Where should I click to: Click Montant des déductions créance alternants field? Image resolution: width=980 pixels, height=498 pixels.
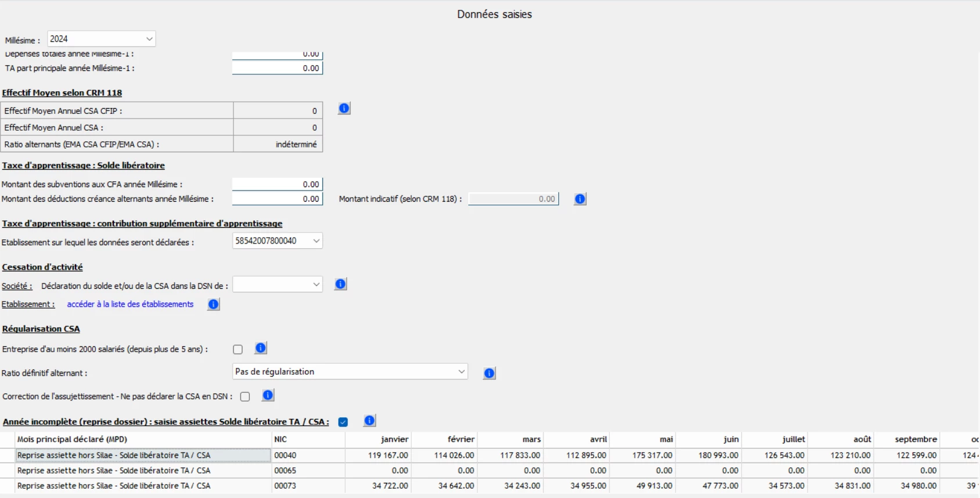[278, 199]
